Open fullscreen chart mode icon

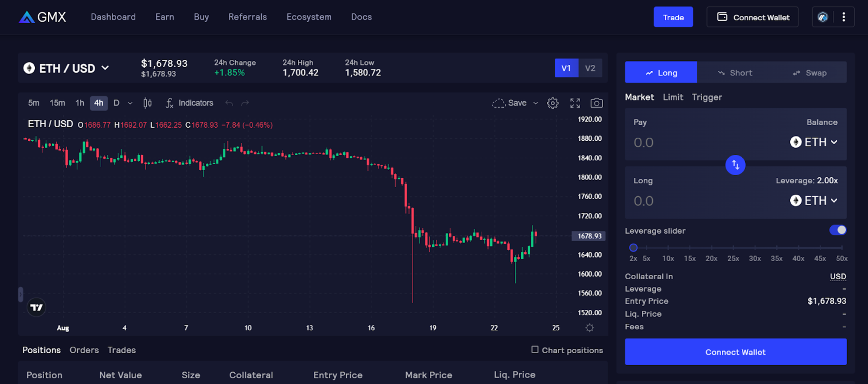(575, 103)
